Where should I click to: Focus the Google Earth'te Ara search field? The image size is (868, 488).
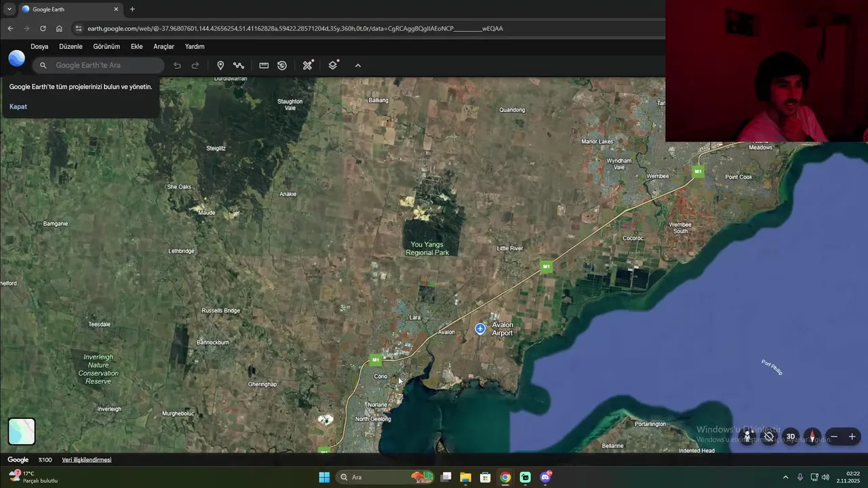(x=99, y=65)
